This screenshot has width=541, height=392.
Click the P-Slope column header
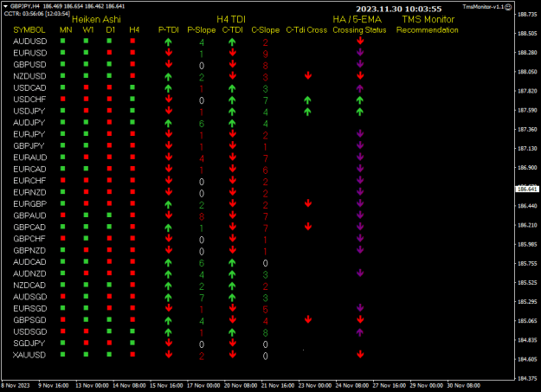(202, 30)
